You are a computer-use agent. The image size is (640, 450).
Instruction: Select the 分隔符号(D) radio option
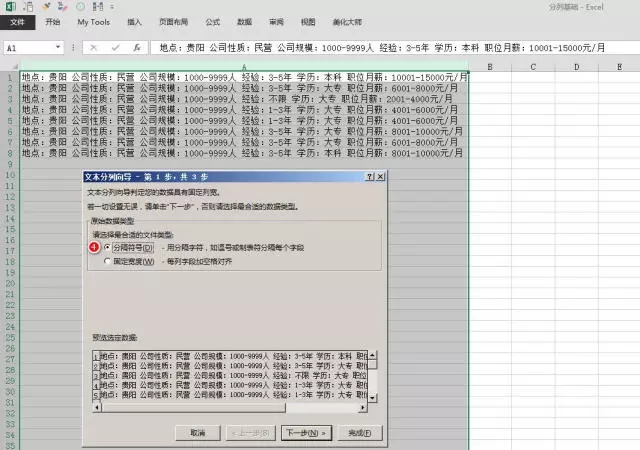tap(107, 247)
